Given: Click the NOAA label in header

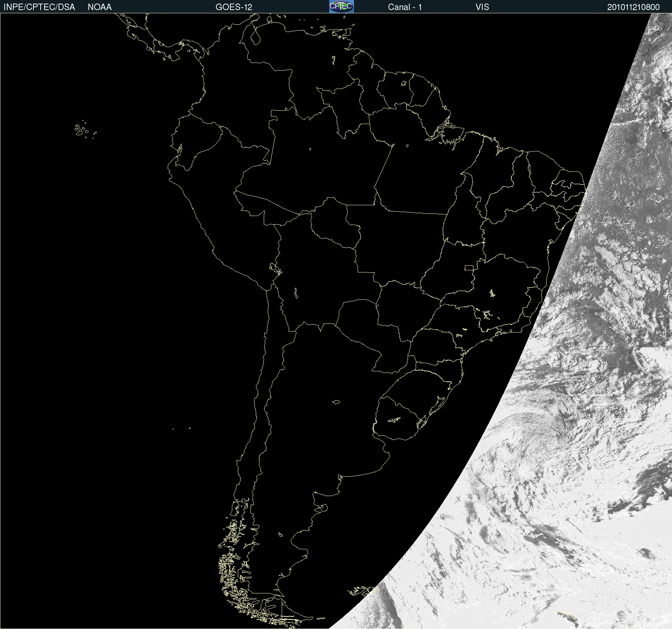Looking at the screenshot, I should [x=100, y=7].
